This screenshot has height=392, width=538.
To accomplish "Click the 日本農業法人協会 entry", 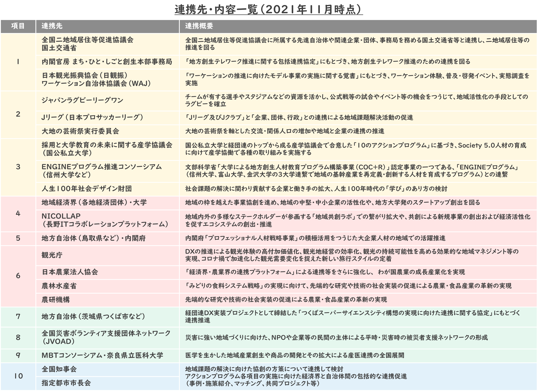I will pos(70,272).
